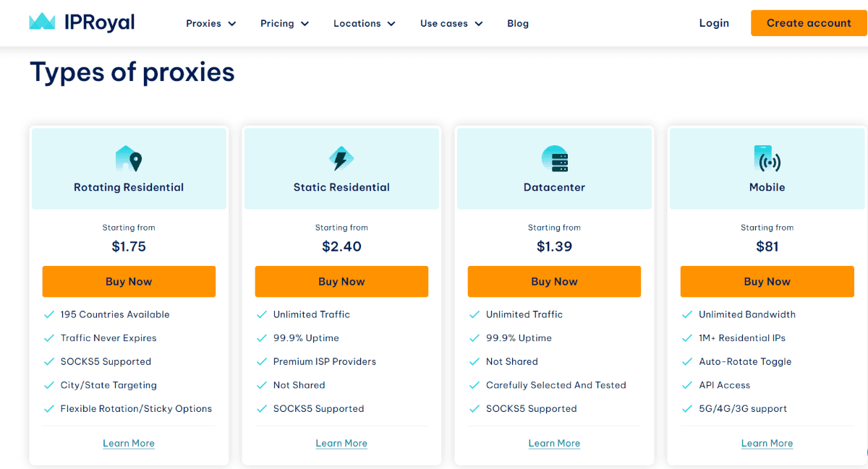868x469 pixels.
Task: Click checkmark beside Flexible Rotation/Sticky Options
Action: (x=49, y=409)
